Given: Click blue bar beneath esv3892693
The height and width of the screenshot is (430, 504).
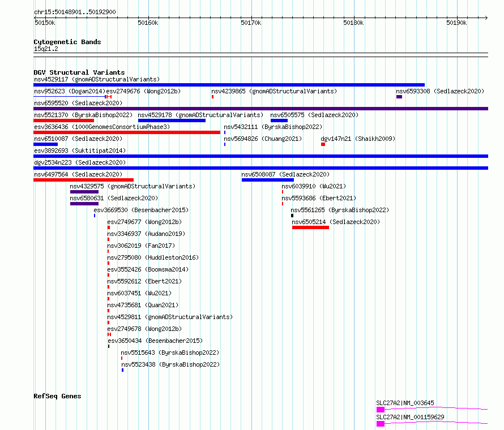Looking at the screenshot, I should point(260,156).
